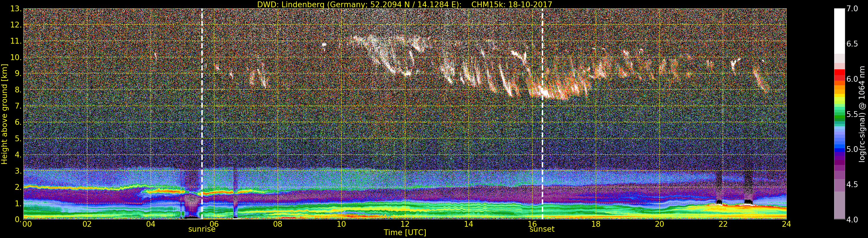The image size is (868, 238).
Task: Click the colorbar tick label '4.5'
Action: coord(852,185)
